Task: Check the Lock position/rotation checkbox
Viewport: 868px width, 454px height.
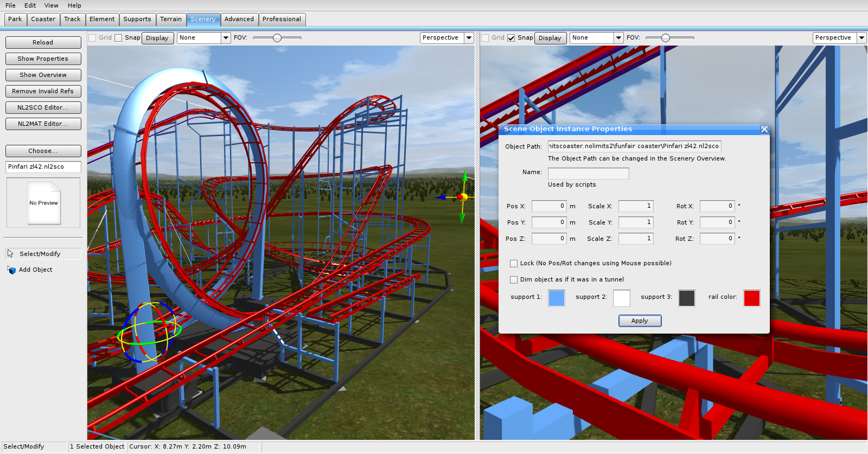Action: 514,264
